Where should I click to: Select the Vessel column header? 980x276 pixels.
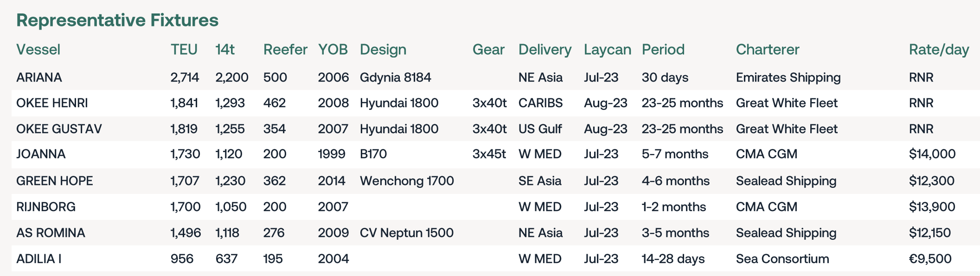(x=38, y=50)
